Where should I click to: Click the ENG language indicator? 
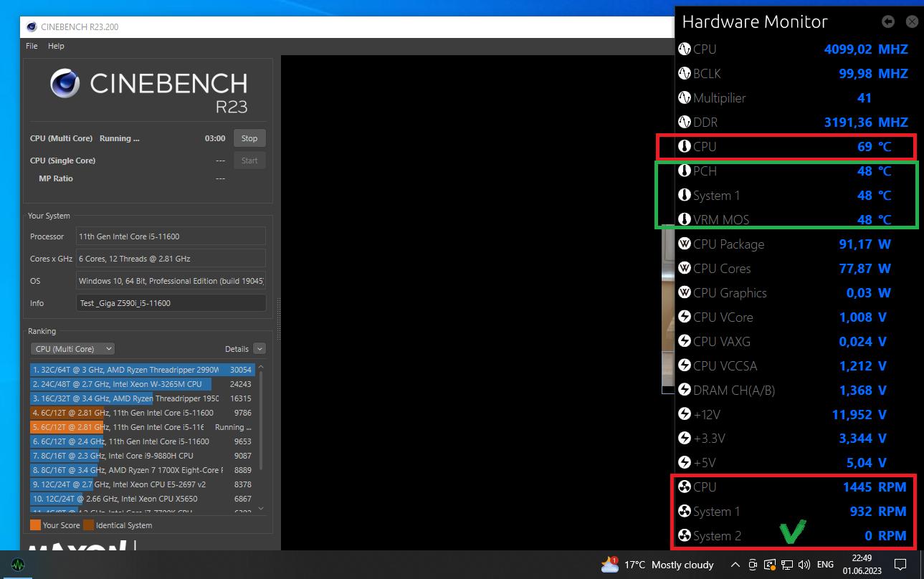click(825, 565)
